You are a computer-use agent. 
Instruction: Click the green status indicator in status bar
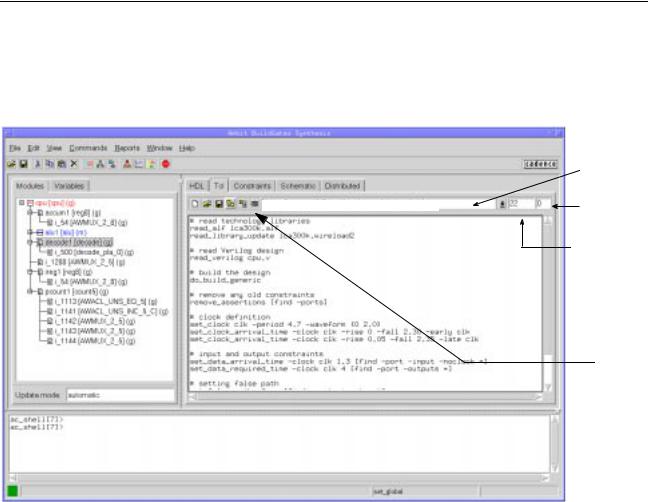click(x=12, y=491)
